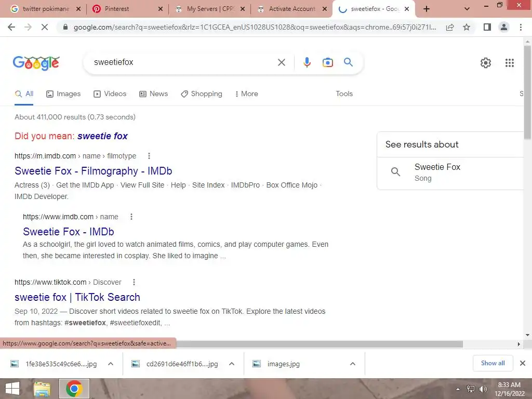
Task: Click vertical scrollbar down arrow
Action: coord(527,335)
